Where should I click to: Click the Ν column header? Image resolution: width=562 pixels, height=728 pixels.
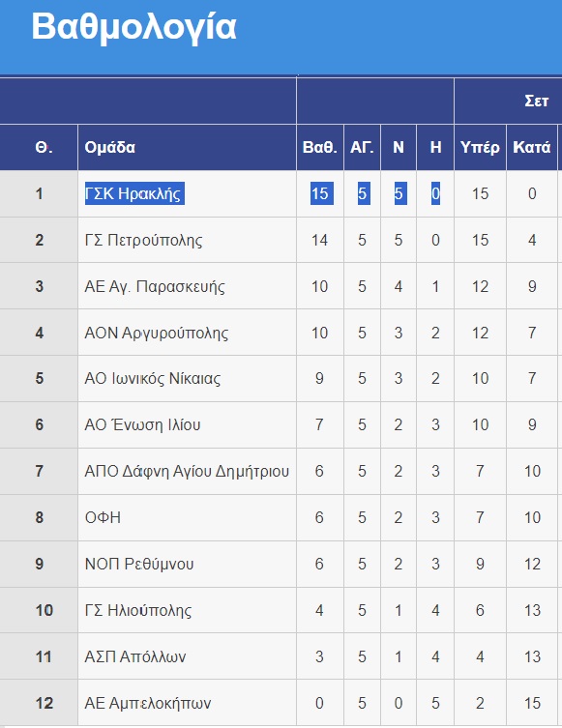pos(399,147)
